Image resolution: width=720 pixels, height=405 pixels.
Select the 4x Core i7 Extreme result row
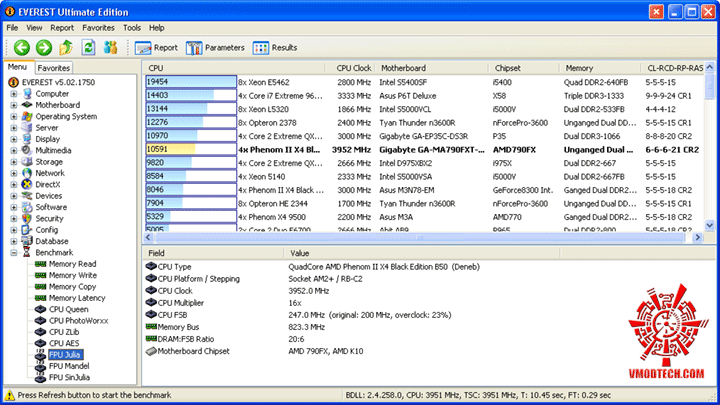424,96
